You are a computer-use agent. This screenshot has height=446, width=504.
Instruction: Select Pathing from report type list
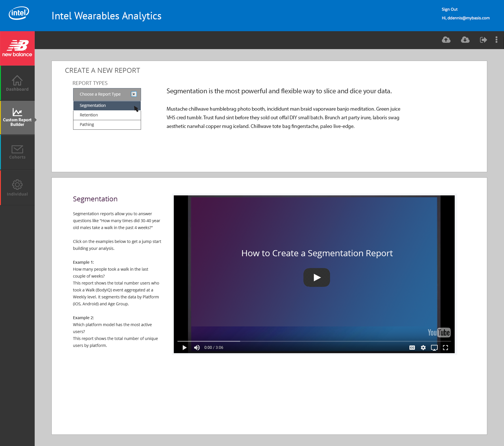click(107, 124)
